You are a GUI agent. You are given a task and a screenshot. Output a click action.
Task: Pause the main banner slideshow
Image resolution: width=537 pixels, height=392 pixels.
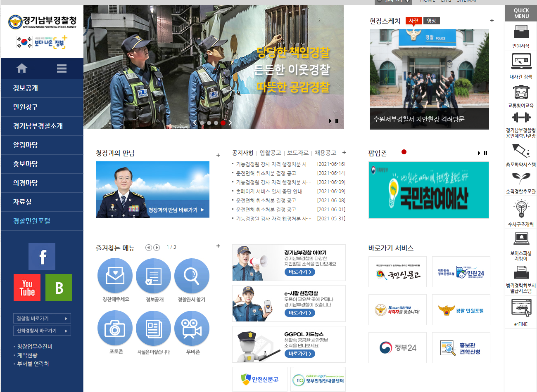pos(337,121)
